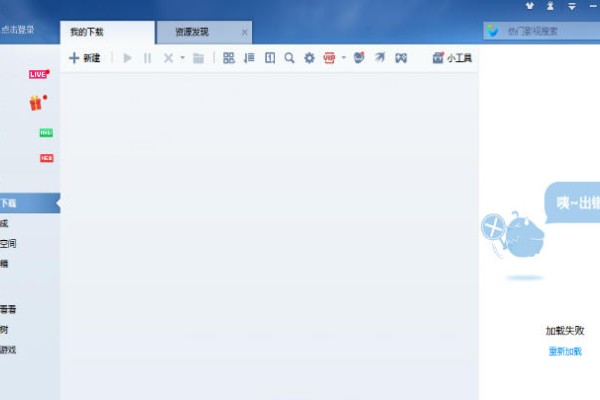The image size is (600, 400).
Task: Click the 加载失败 error text
Action: point(565,330)
